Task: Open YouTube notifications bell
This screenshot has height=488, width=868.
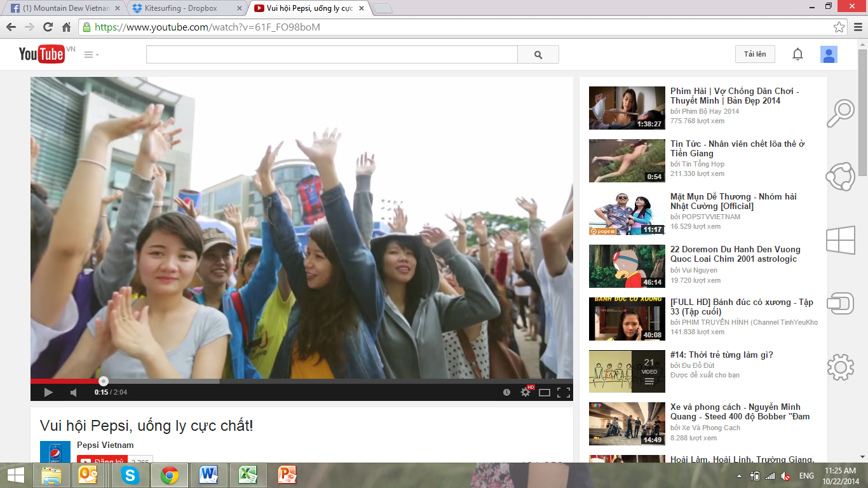Action: [x=797, y=55]
